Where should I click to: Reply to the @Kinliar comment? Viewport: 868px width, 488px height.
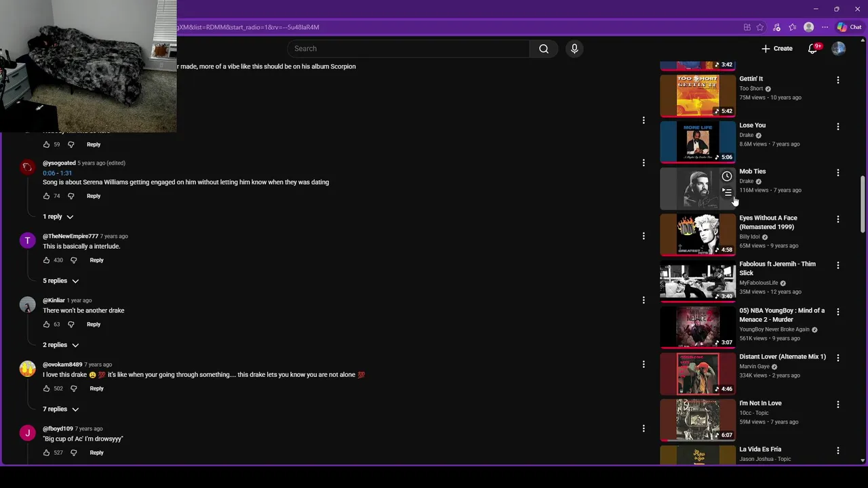click(94, 325)
